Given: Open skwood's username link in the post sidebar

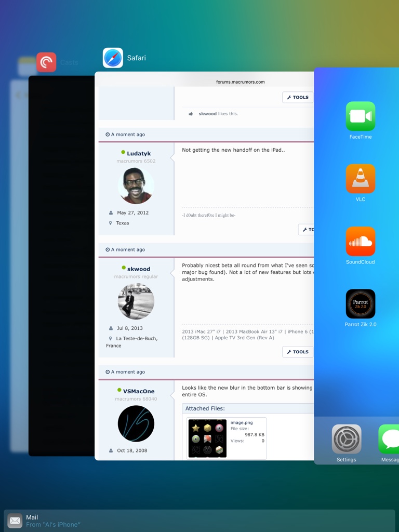Looking at the screenshot, I should tap(138, 269).
